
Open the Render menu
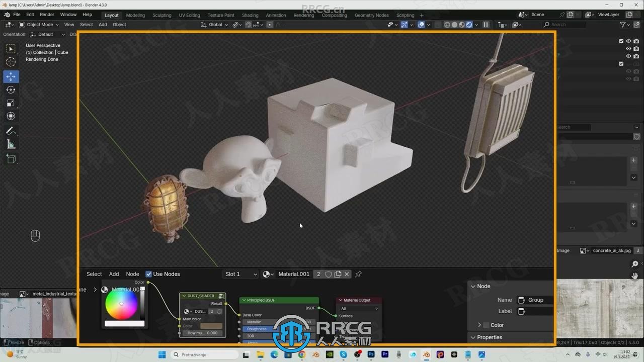point(47,15)
